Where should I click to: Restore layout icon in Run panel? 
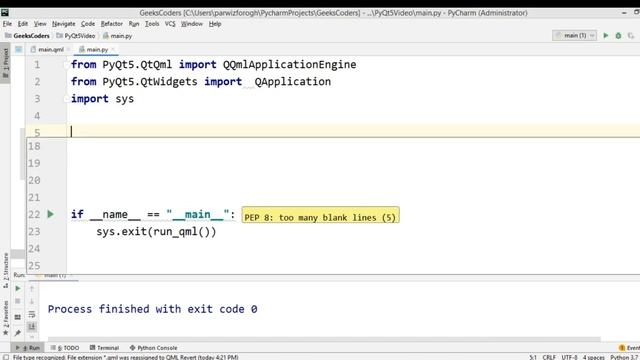18,317
